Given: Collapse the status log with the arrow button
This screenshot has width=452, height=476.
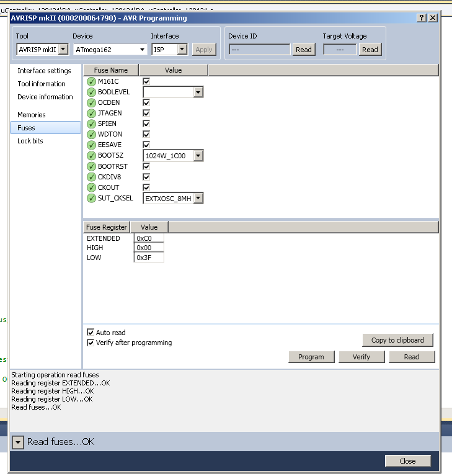Looking at the screenshot, I should coord(18,442).
